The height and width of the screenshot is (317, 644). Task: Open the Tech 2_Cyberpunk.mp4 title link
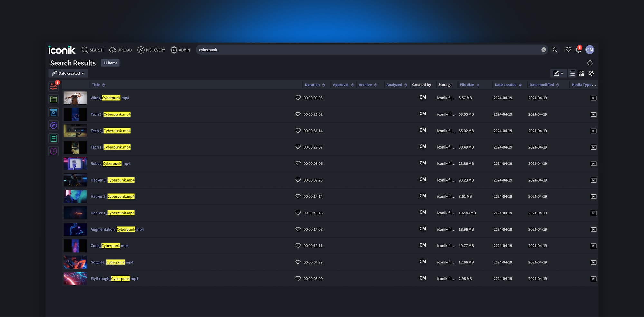pos(110,131)
